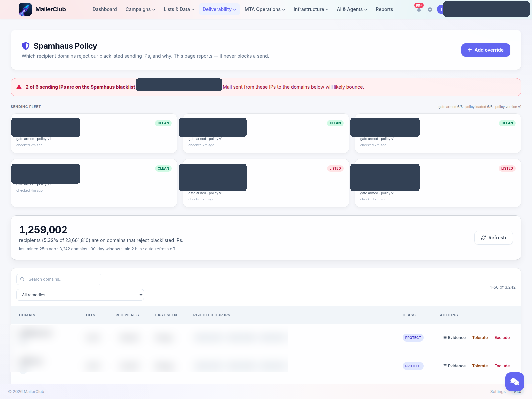Open the All remedies dropdown

point(80,295)
